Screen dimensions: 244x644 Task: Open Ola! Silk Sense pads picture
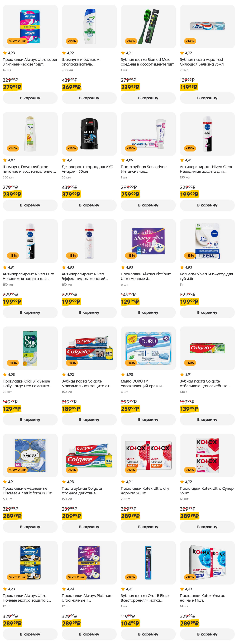click(x=30, y=348)
